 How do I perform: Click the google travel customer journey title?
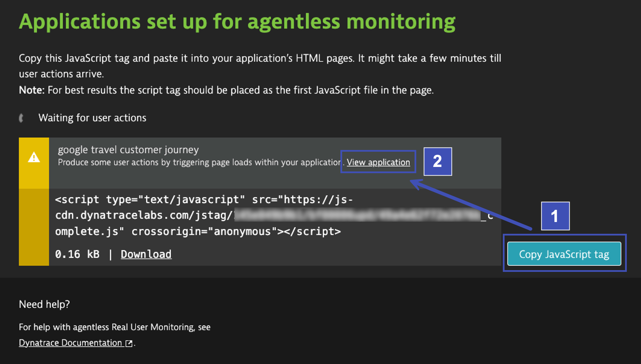pos(128,150)
